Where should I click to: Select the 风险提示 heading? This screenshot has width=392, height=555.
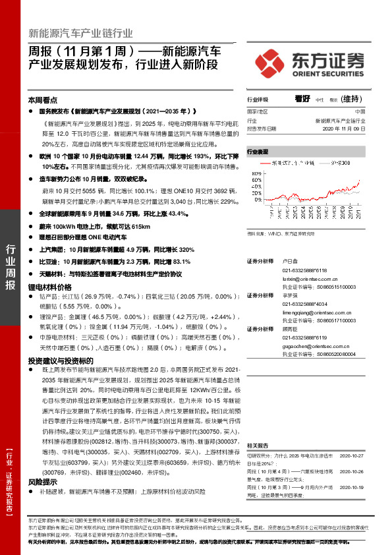(x=43, y=482)
